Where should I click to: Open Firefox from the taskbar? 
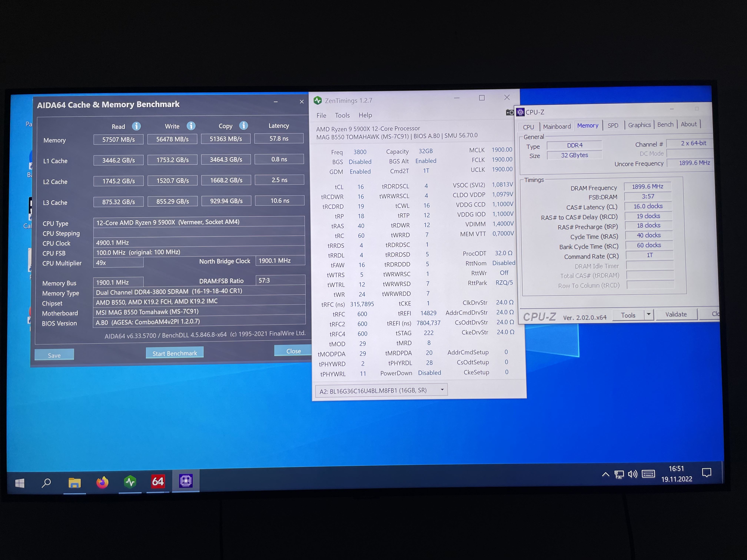102,482
